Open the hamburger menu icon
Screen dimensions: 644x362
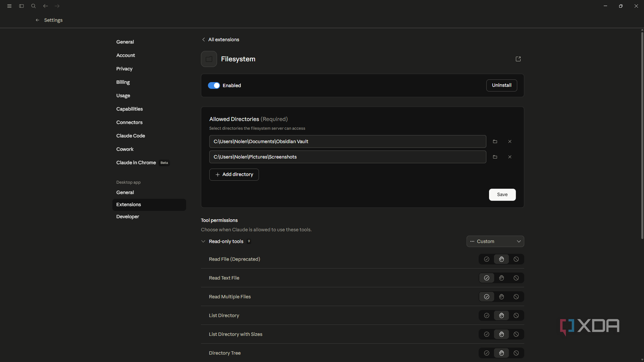pos(9,6)
